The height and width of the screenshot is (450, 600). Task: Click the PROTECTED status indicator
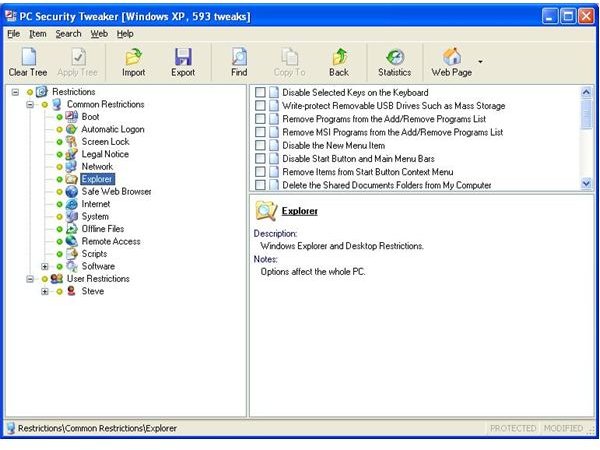[513, 428]
